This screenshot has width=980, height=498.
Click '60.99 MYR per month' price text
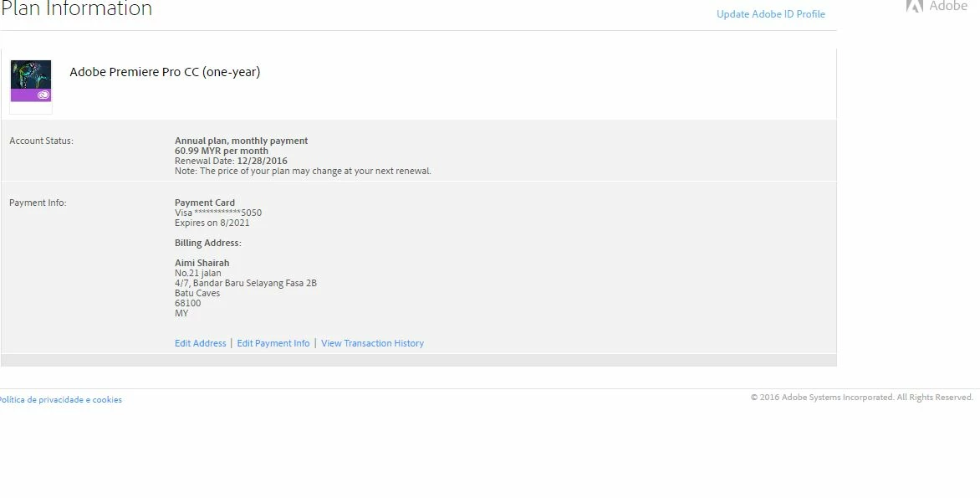click(x=222, y=151)
